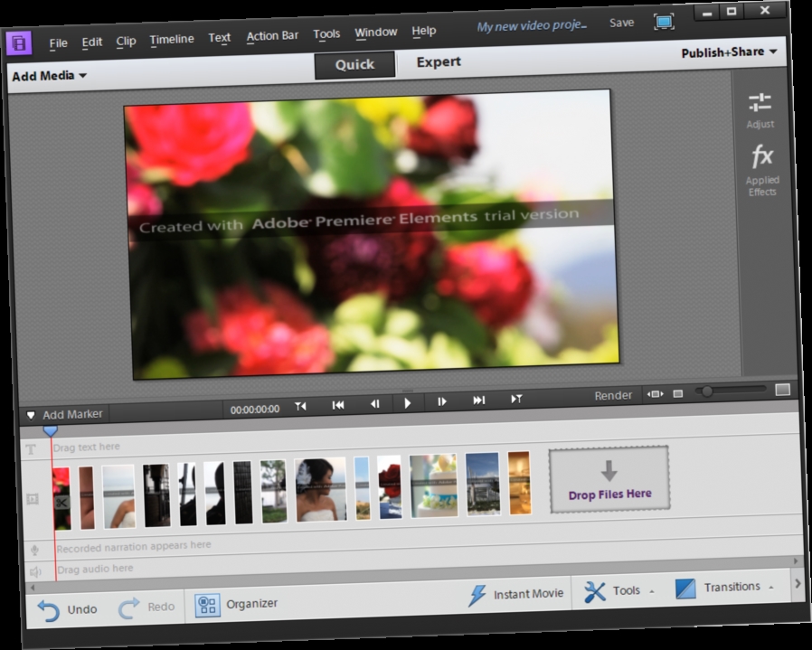Click the video track filmstrip icon
Image resolution: width=812 pixels, height=650 pixels.
click(33, 499)
